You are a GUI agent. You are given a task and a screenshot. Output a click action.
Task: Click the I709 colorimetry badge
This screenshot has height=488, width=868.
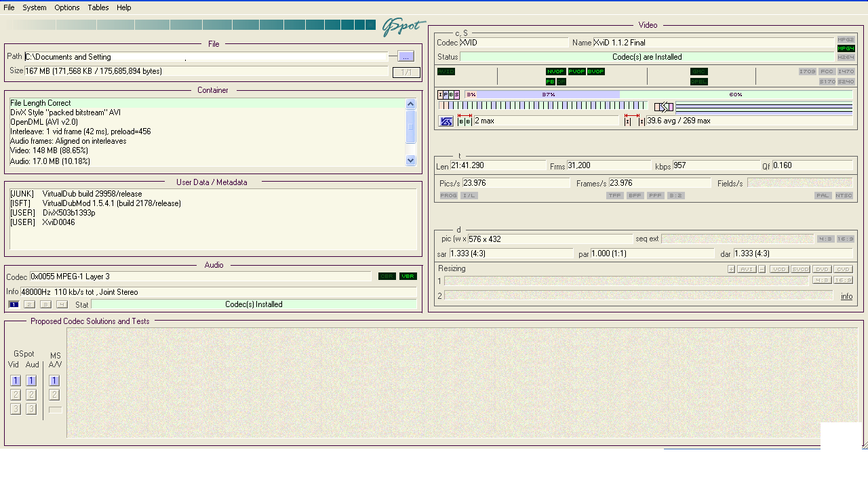coord(807,72)
